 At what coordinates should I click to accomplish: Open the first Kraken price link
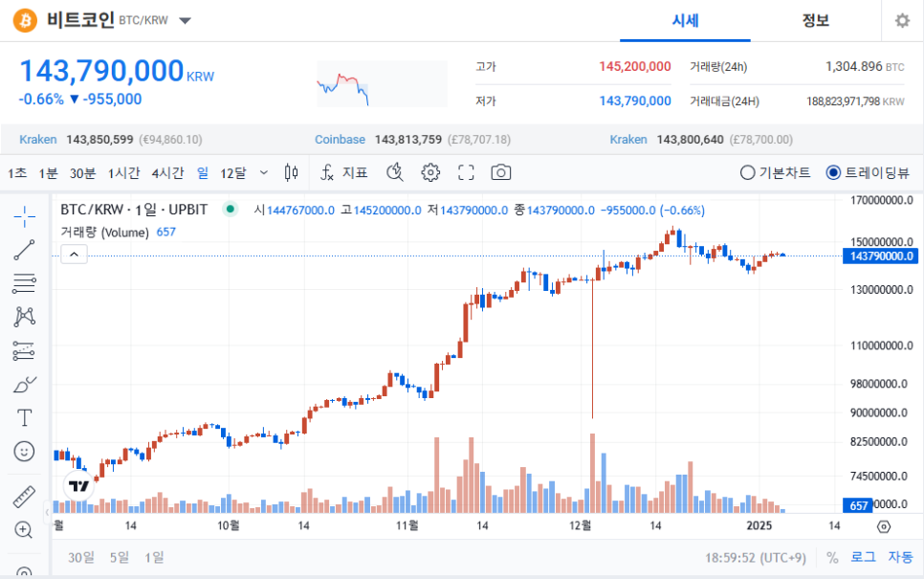[38, 140]
